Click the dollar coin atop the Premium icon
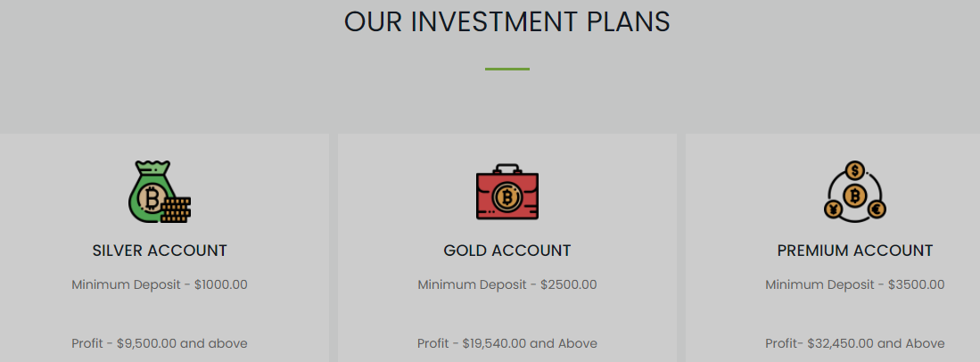 tap(854, 170)
